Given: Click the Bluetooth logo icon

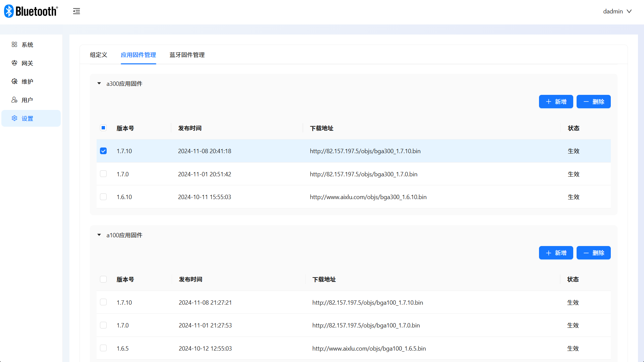Looking at the screenshot, I should tap(9, 11).
